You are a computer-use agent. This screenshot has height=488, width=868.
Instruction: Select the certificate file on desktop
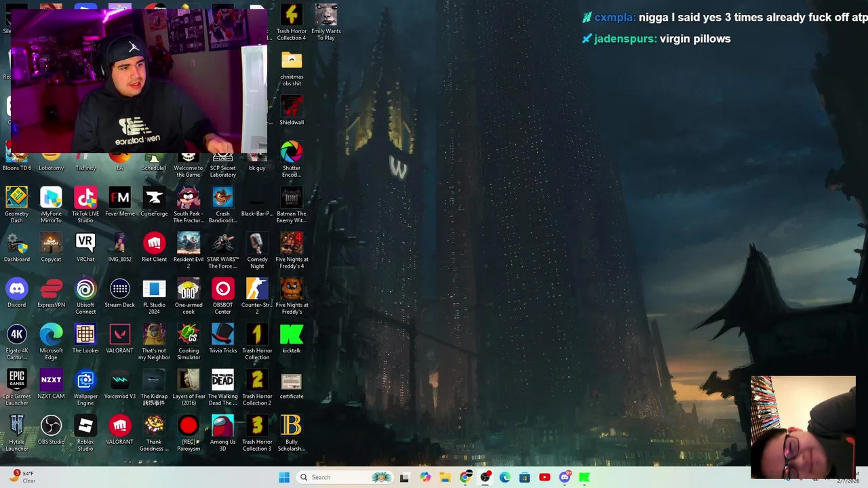[292, 384]
